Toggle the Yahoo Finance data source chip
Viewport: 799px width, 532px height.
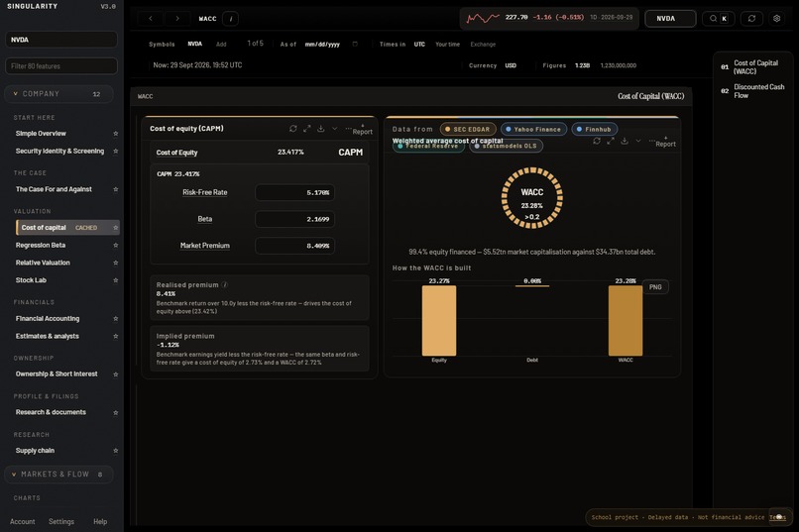(533, 130)
